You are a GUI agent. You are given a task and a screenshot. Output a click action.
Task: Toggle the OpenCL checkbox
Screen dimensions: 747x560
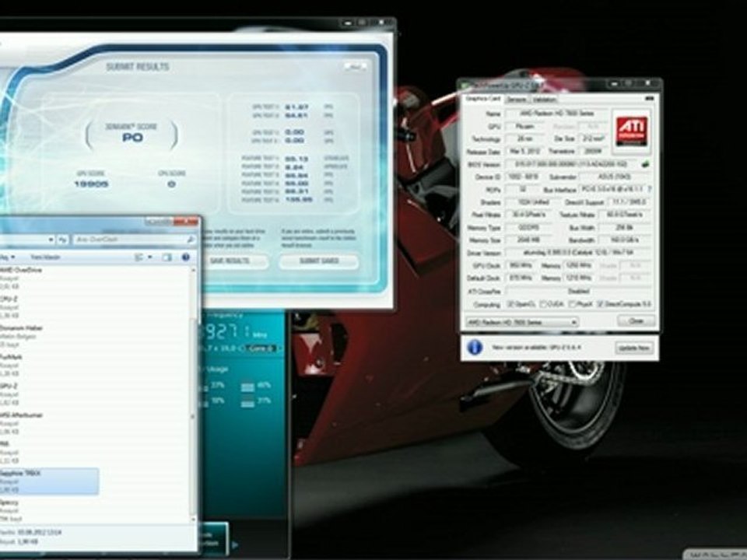point(510,304)
